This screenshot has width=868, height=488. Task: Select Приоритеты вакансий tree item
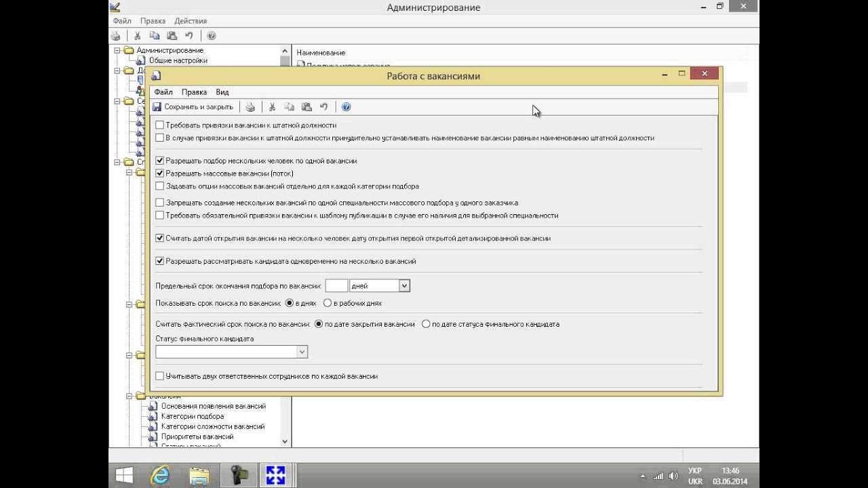click(x=197, y=436)
